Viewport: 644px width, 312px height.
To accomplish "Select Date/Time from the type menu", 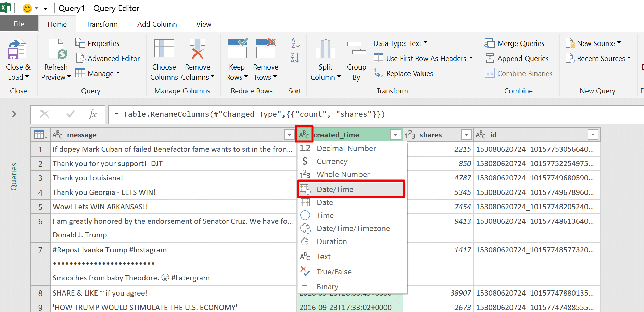I will point(351,189).
